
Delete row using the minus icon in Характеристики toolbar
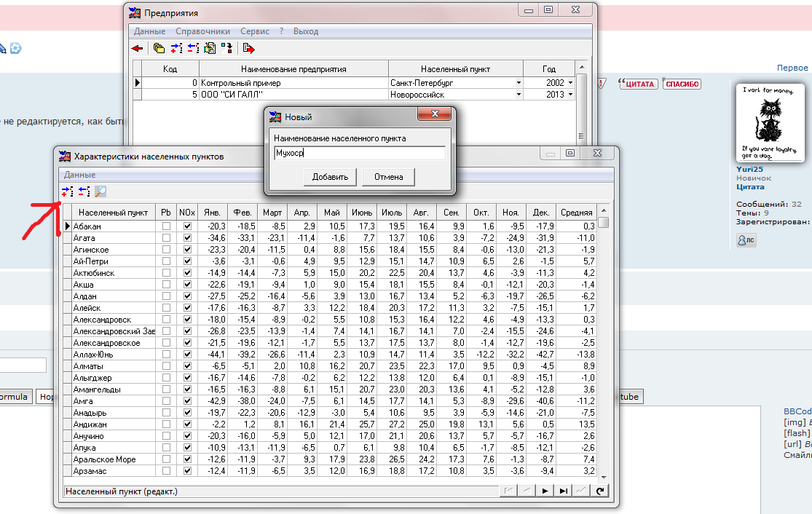[x=84, y=191]
